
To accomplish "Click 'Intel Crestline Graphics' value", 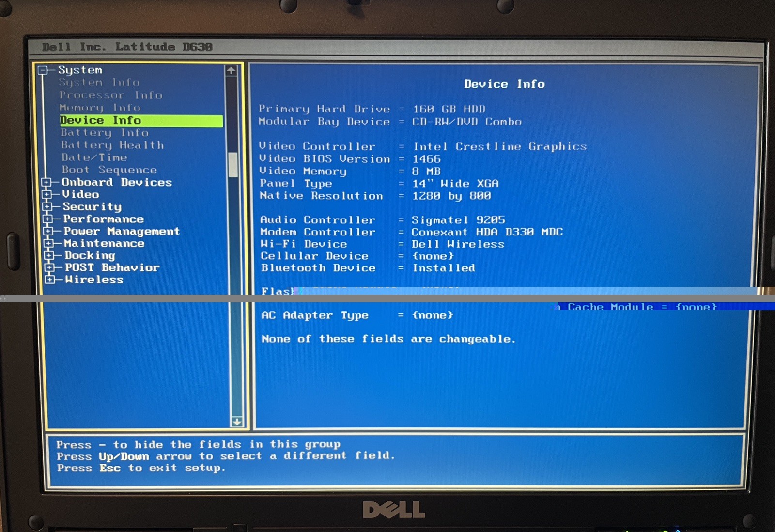I will pyautogui.click(x=500, y=146).
